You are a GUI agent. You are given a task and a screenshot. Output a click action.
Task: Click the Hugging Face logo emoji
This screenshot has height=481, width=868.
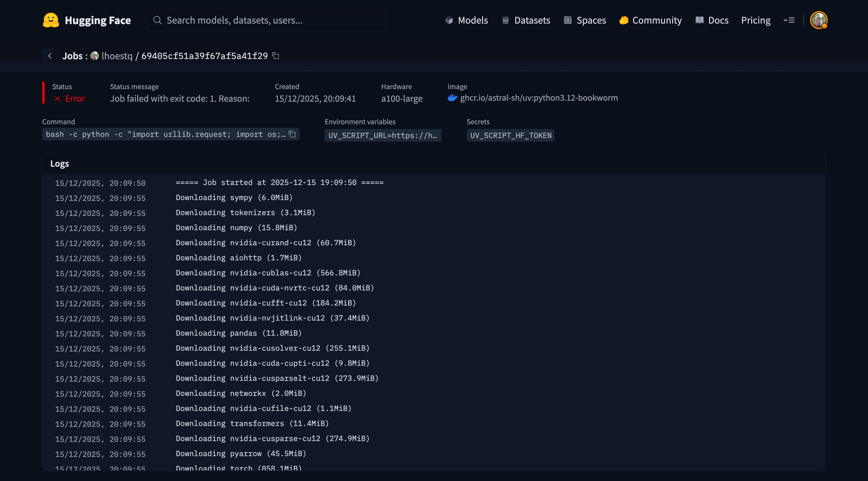coord(51,20)
